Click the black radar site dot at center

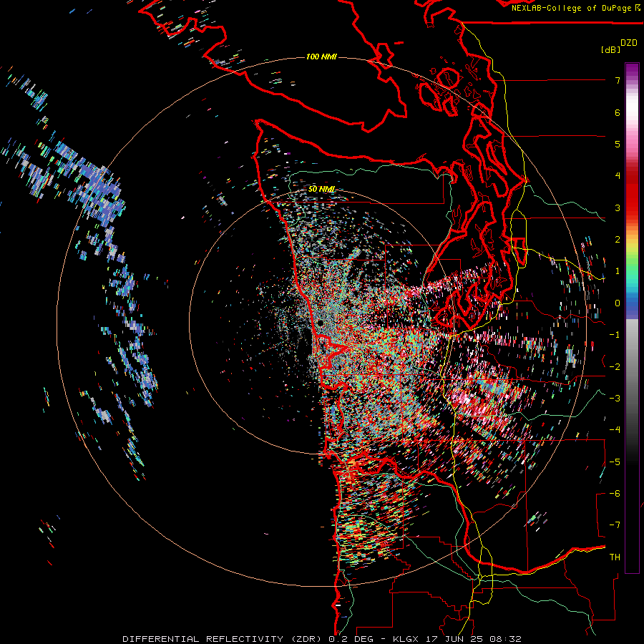point(321,323)
